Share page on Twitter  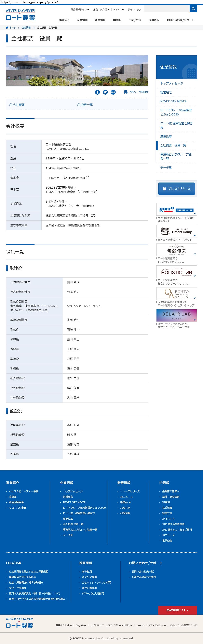tap(105, 92)
